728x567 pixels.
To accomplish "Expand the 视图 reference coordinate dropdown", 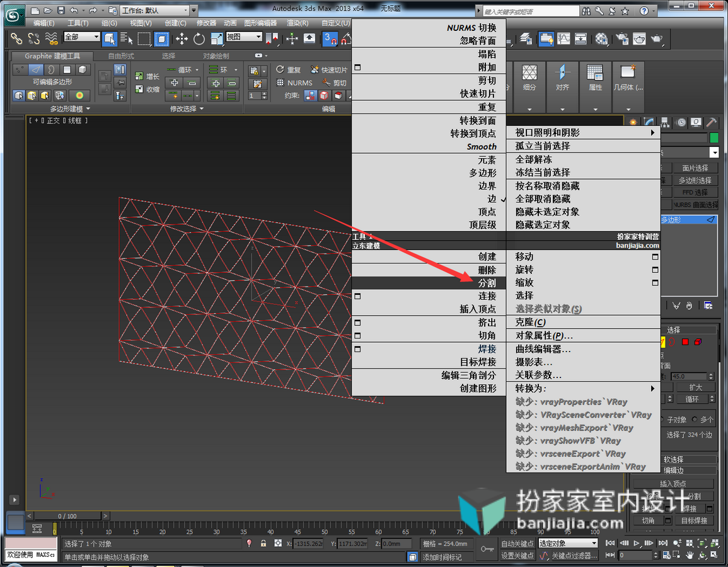I will (244, 37).
